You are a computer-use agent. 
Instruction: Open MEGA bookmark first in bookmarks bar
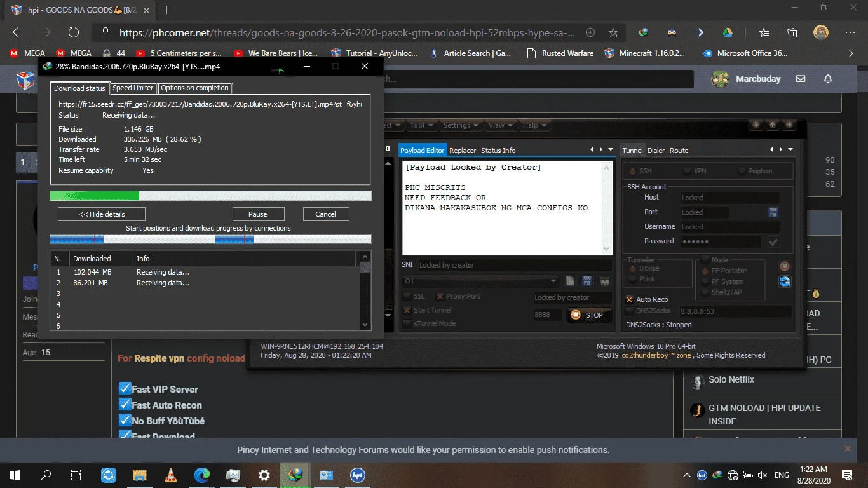(27, 53)
